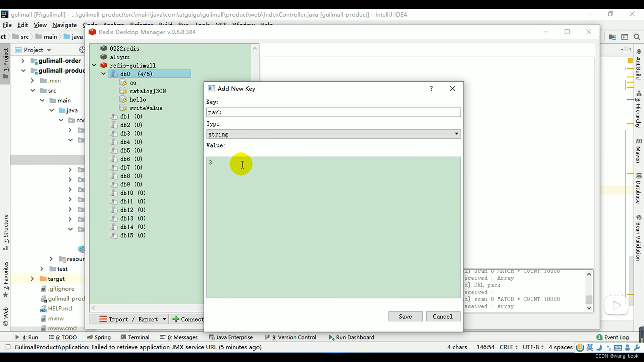The height and width of the screenshot is (362, 644).
Task: Click the key icon beside aa
Action: pos(123,82)
